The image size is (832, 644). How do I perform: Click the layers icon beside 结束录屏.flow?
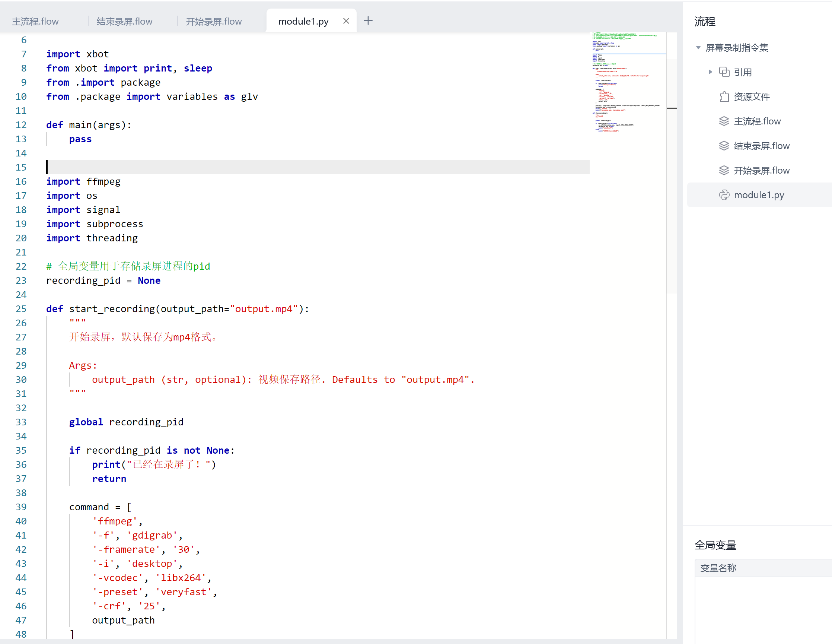point(724,146)
